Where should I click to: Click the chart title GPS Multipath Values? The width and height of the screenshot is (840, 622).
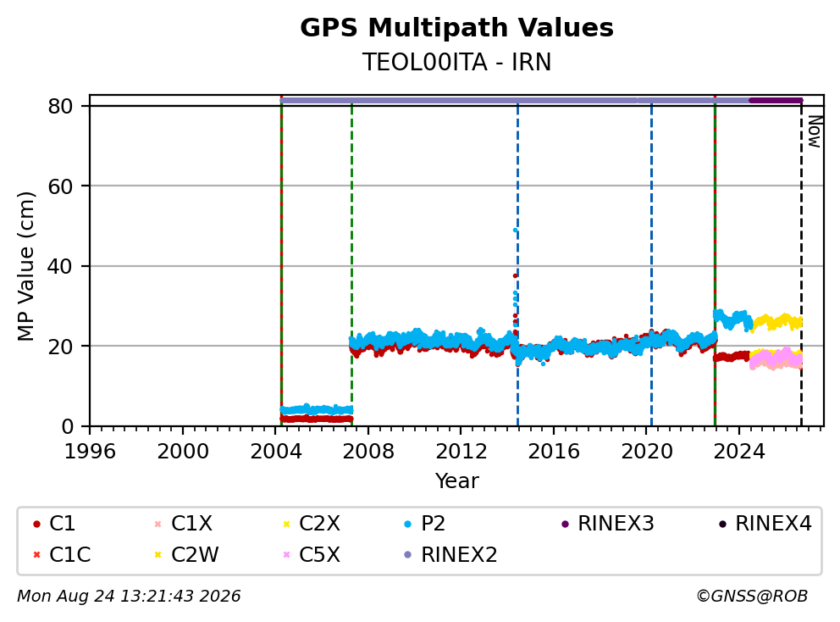point(456,28)
